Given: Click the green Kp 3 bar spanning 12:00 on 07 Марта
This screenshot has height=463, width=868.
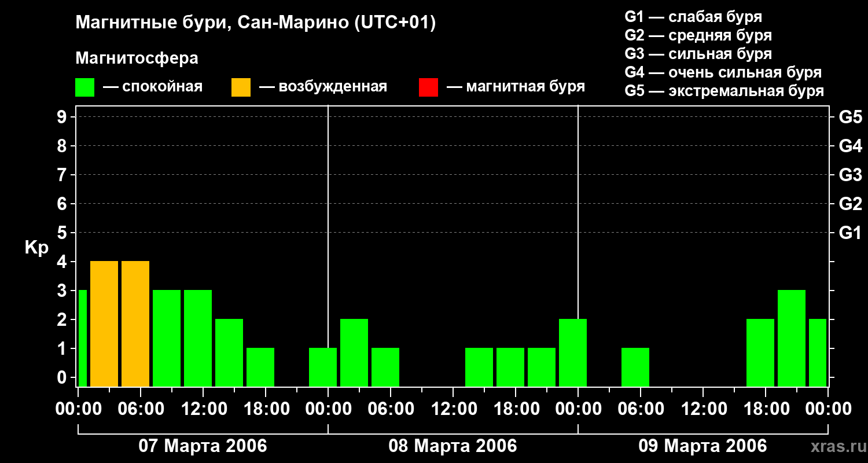Looking at the screenshot, I should [x=198, y=338].
